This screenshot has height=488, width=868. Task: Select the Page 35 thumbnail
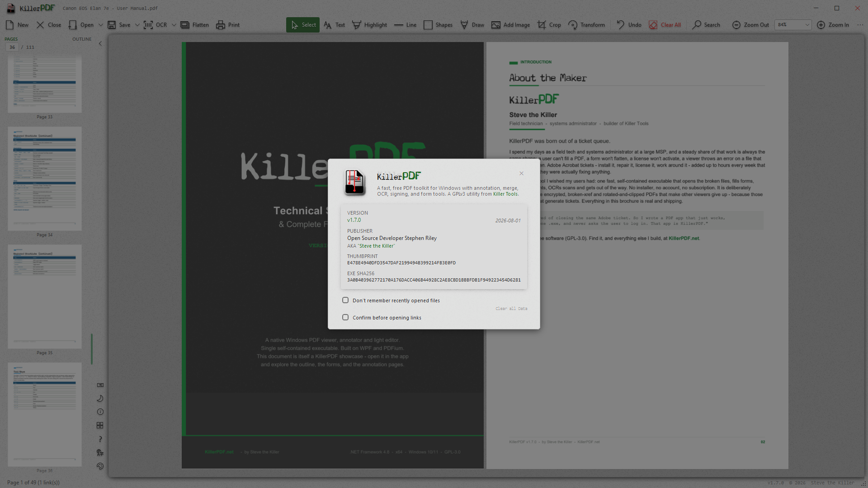pyautogui.click(x=45, y=296)
